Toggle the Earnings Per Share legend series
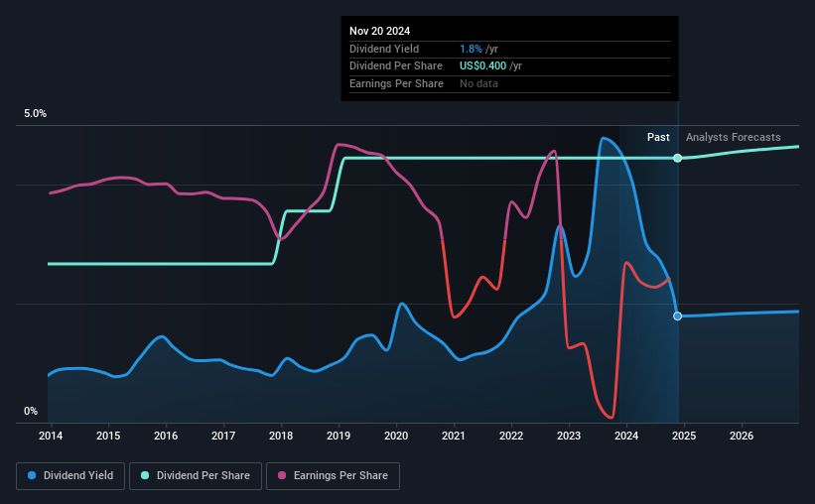 [333, 475]
